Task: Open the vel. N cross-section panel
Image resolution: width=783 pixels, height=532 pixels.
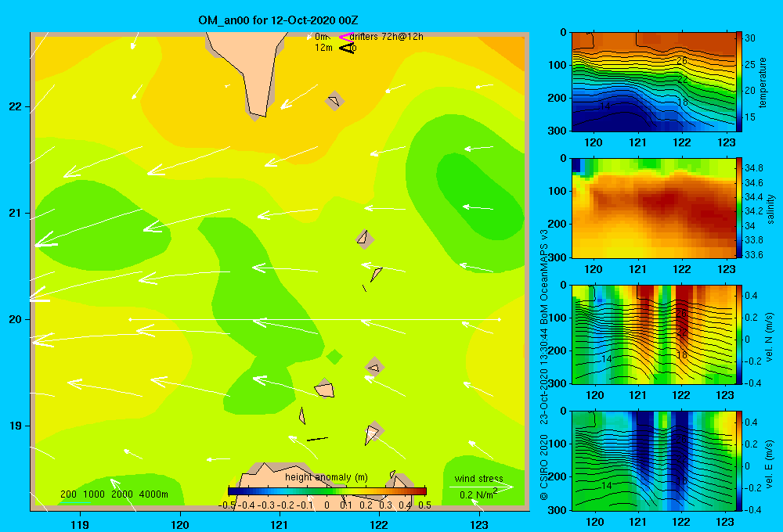Action: [x=653, y=334]
